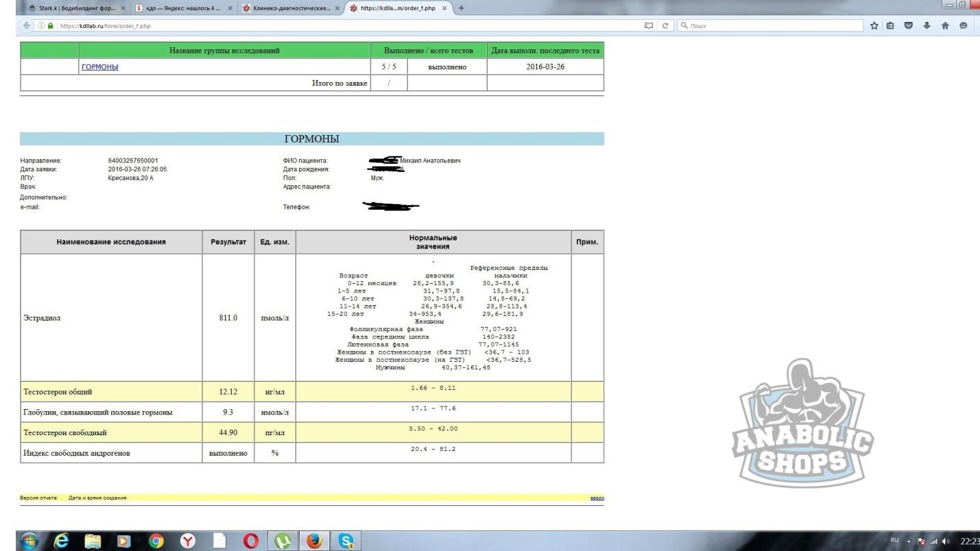The image size is (980, 551).
Task: Click the URL address bar
Action: coord(343,26)
